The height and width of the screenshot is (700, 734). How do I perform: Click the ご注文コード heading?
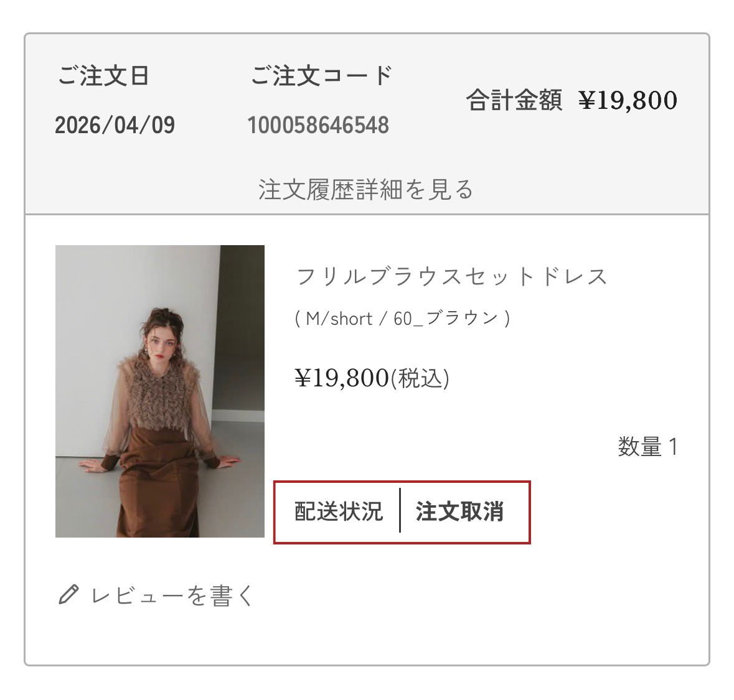click(x=322, y=75)
